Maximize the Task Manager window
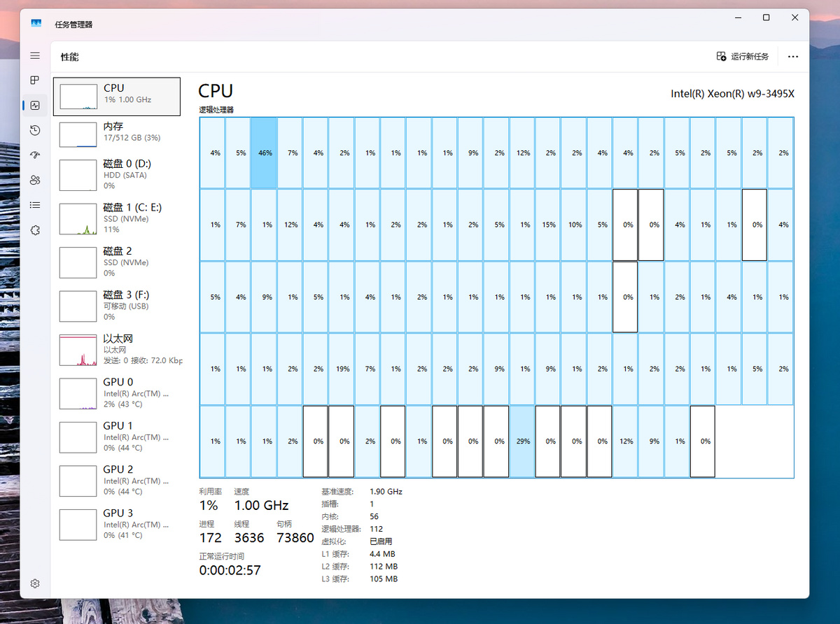The image size is (840, 624). click(766, 17)
